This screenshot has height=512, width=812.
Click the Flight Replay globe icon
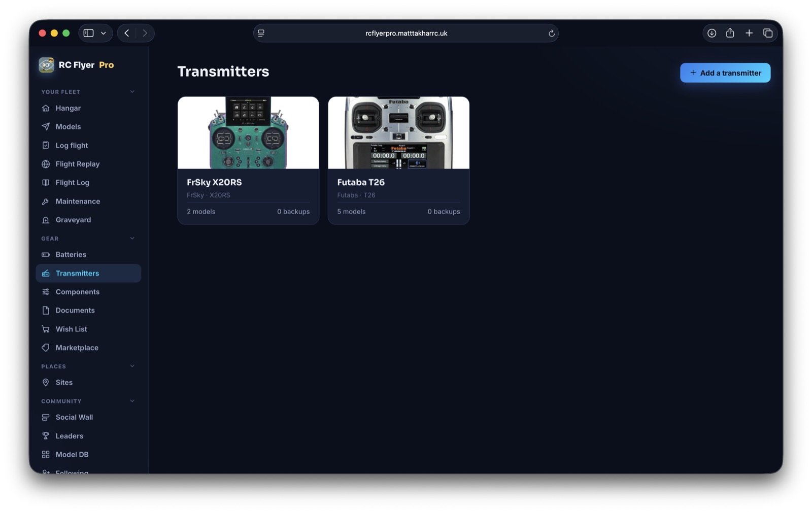tap(46, 164)
